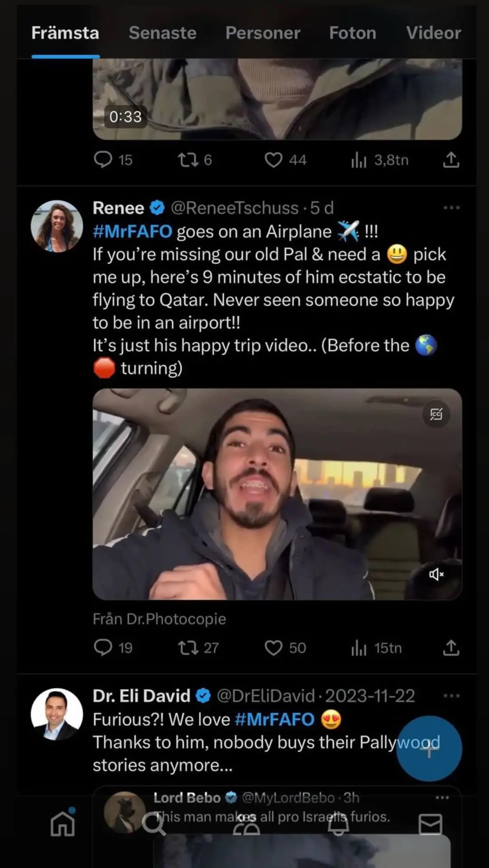This screenshot has height=868, width=489.
Task: Reply to Renee's post with 19 comments
Action: 103,648
